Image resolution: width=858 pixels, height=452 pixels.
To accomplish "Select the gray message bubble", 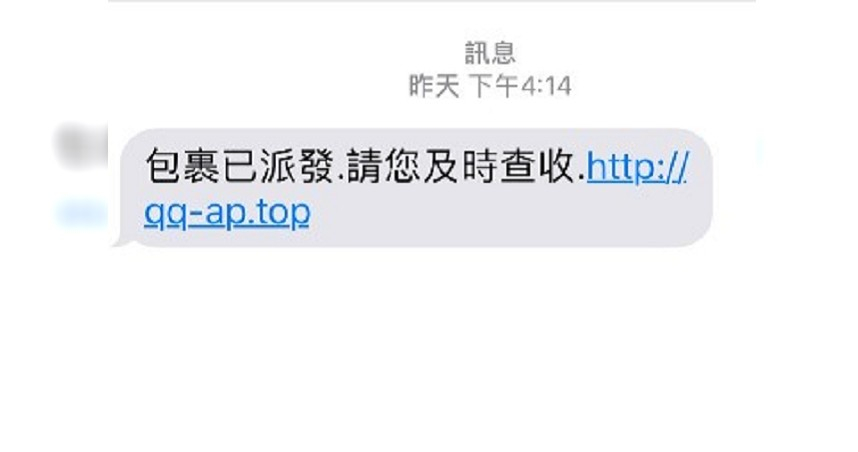I will (411, 188).
